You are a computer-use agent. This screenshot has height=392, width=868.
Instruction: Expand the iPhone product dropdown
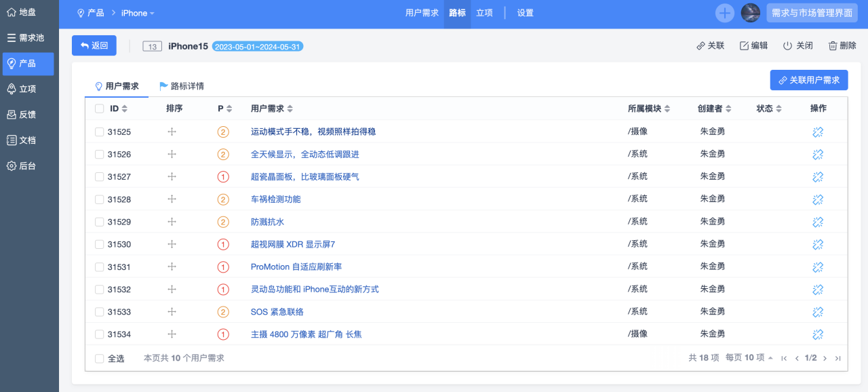click(138, 14)
